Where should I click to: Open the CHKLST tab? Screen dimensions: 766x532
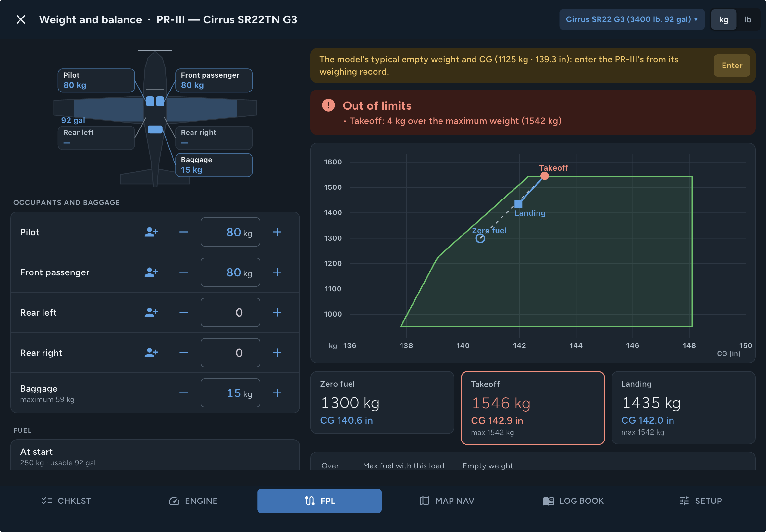tap(66, 501)
